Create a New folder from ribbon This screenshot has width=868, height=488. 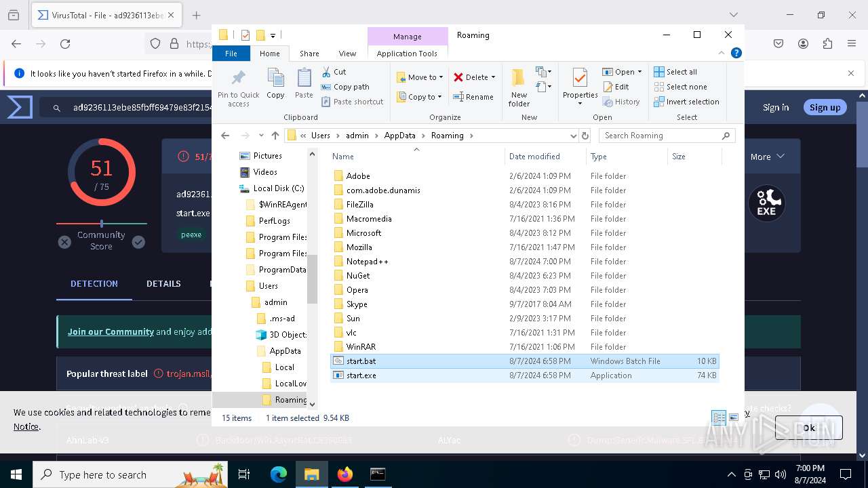(x=519, y=87)
